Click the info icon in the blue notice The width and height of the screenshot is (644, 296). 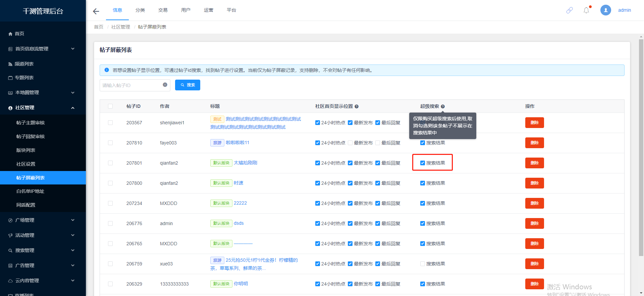point(107,70)
